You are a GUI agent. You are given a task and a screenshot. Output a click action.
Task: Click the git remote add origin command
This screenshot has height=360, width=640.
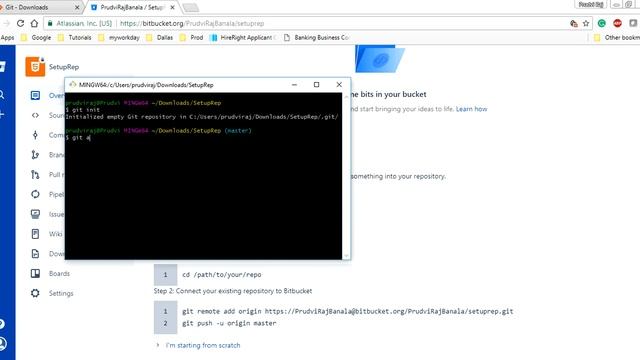click(x=348, y=311)
